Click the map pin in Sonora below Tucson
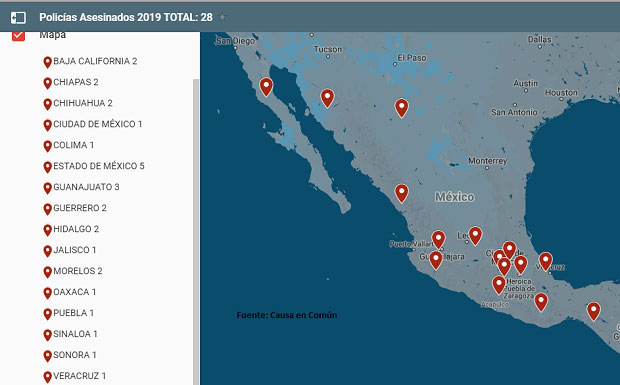Image resolution: width=620 pixels, height=385 pixels. point(327,98)
